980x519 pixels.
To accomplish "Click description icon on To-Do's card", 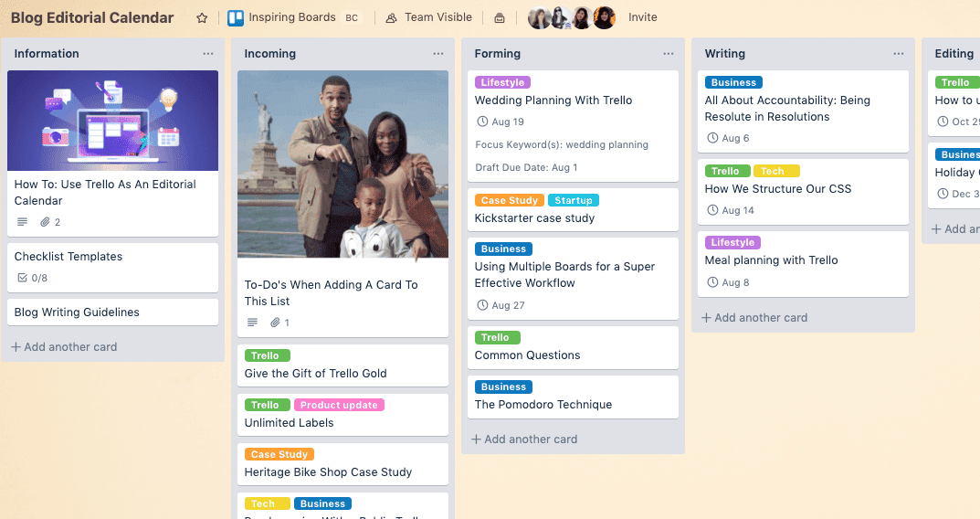I will pyautogui.click(x=252, y=323).
